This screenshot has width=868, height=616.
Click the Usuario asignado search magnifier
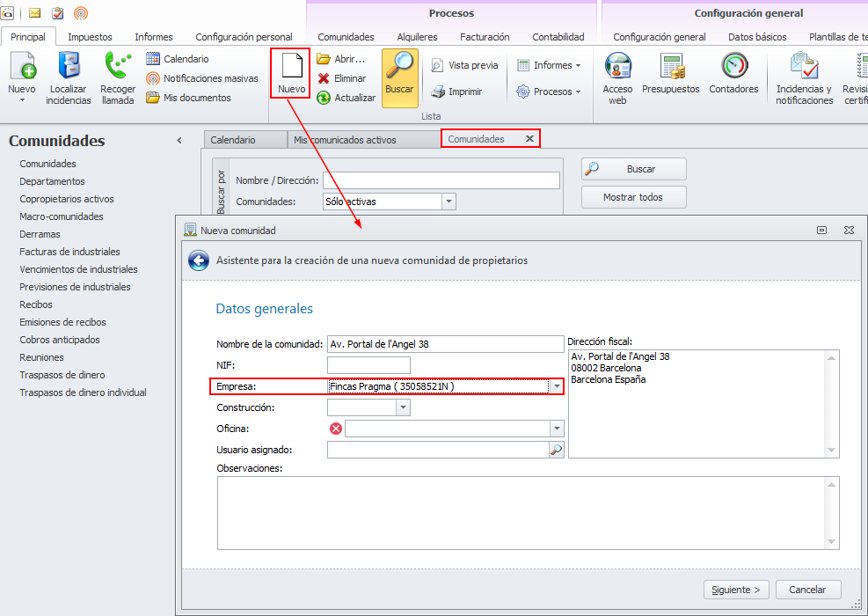coord(557,450)
